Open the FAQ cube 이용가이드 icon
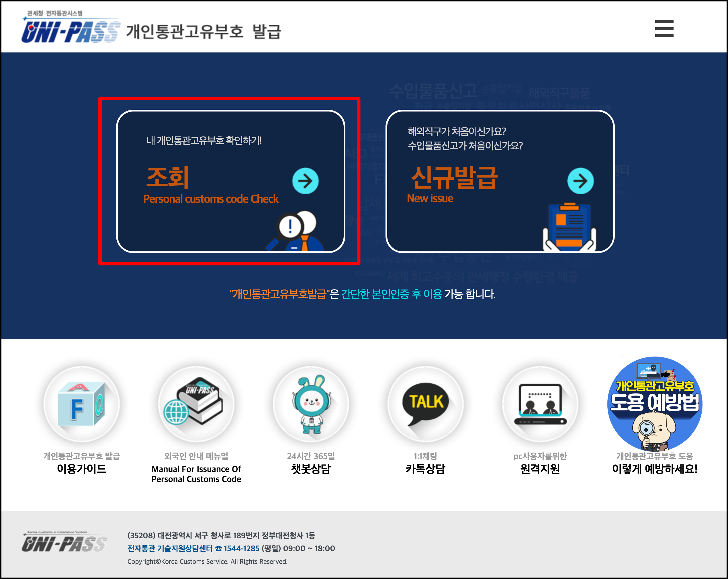This screenshot has height=579, width=728. click(x=81, y=404)
